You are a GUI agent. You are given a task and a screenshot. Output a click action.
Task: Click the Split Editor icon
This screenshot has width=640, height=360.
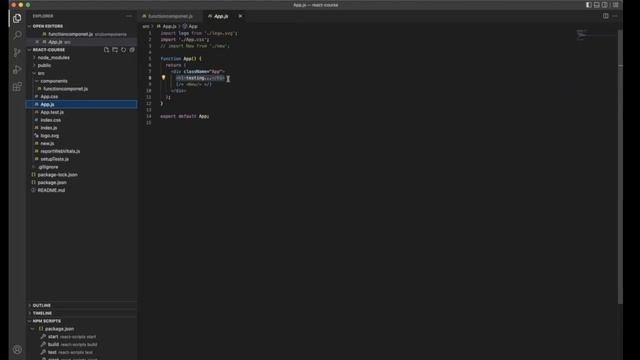pos(606,16)
